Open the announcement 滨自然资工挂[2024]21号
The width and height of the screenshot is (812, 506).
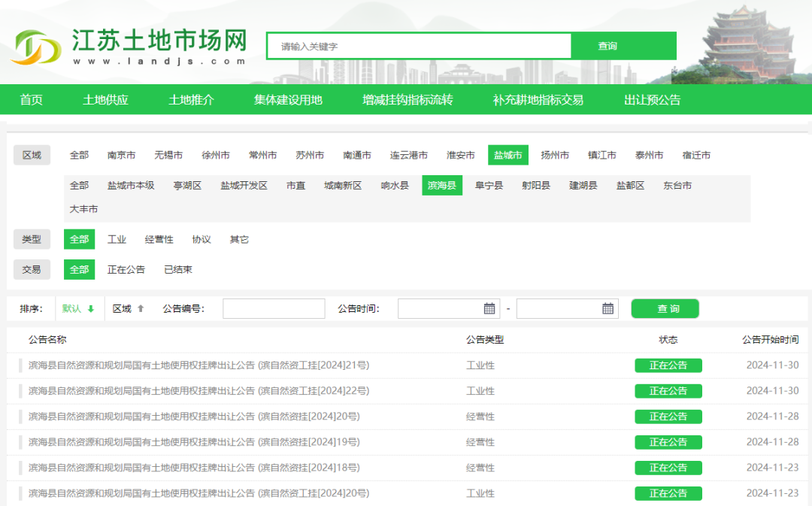[198, 365]
